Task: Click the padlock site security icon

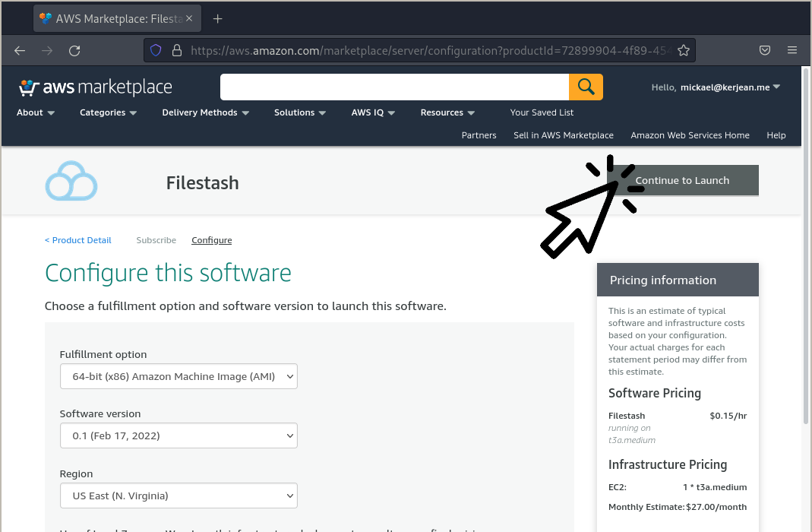Action: coord(176,50)
